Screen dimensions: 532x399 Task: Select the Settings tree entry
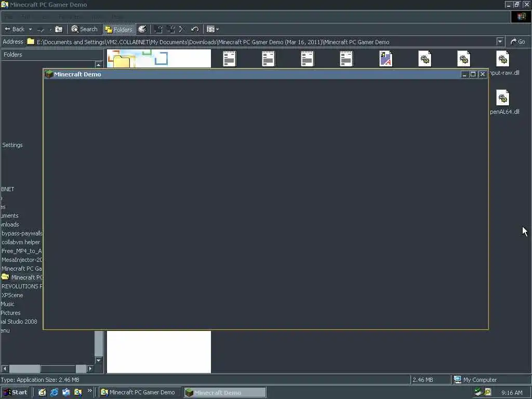(12, 145)
